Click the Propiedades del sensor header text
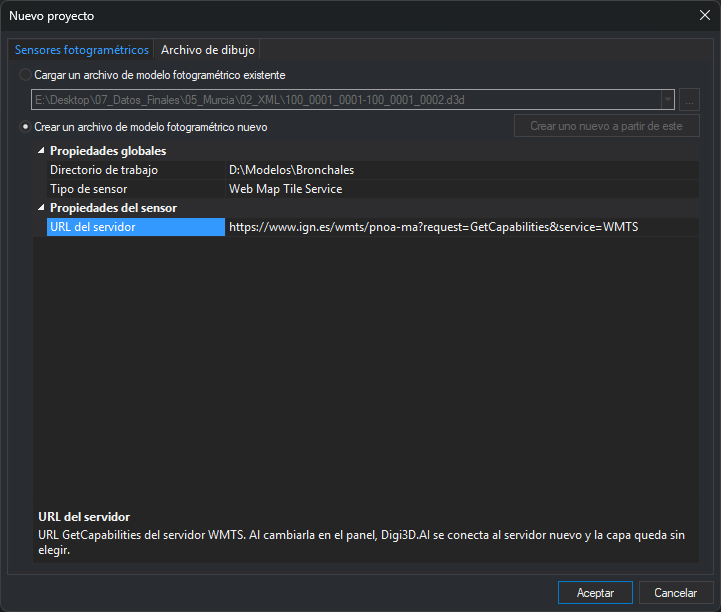Viewport: 721px width, 612px height. tap(113, 208)
